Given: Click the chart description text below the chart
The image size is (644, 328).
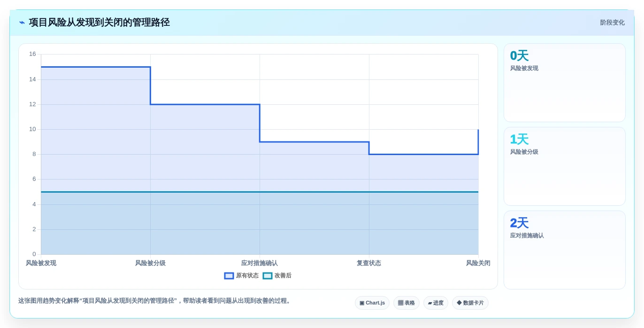Looking at the screenshot, I should [155, 301].
